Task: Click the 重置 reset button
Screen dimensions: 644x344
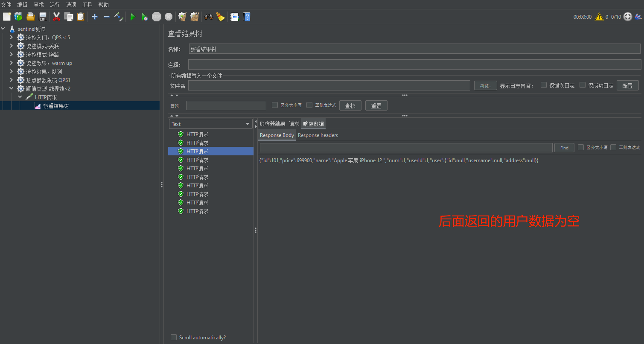Action: 376,105
